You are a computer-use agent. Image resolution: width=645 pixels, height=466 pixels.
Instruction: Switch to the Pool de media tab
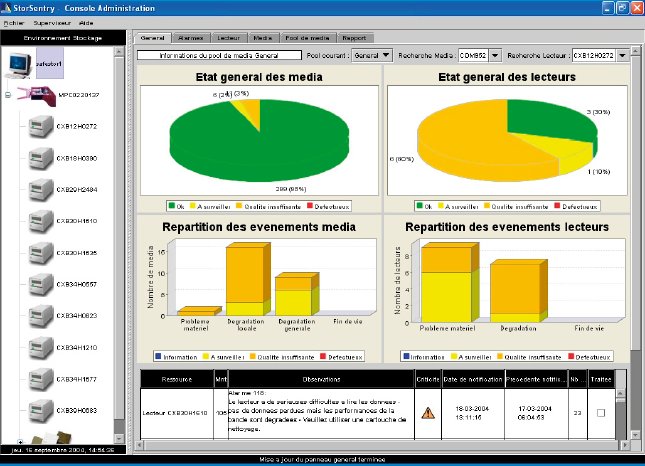pos(307,38)
